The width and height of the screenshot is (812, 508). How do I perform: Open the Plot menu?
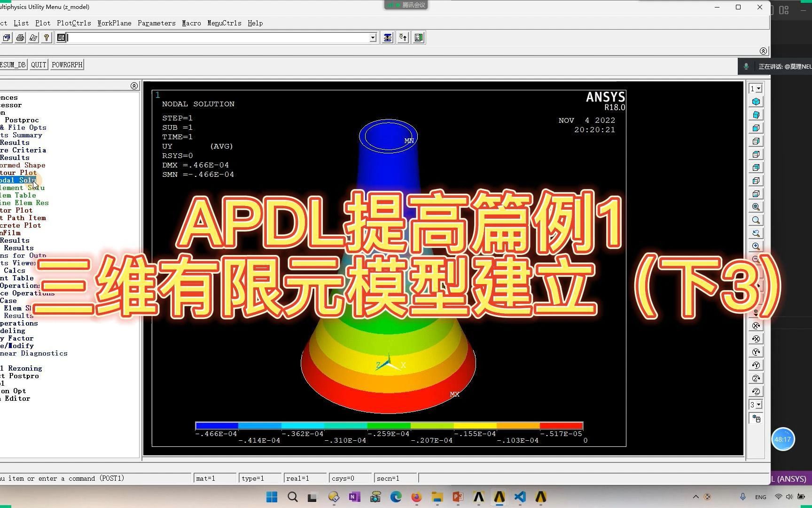43,23
